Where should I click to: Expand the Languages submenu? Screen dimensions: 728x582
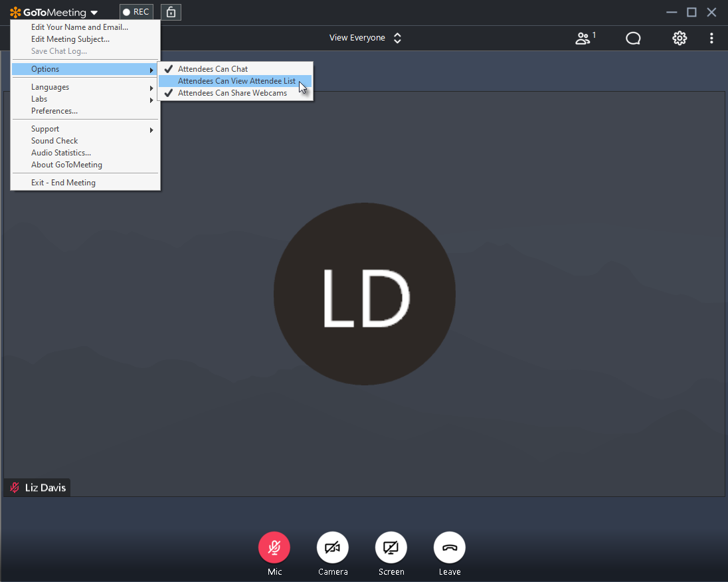(50, 87)
